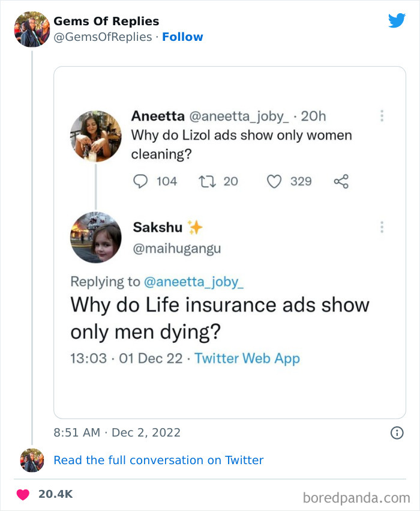The image size is (420, 511).
Task: Like Aneetta's tweet with the heart icon
Action: [274, 181]
